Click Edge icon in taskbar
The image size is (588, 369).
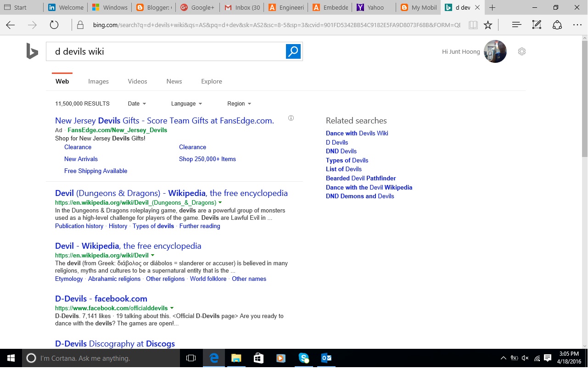point(214,358)
